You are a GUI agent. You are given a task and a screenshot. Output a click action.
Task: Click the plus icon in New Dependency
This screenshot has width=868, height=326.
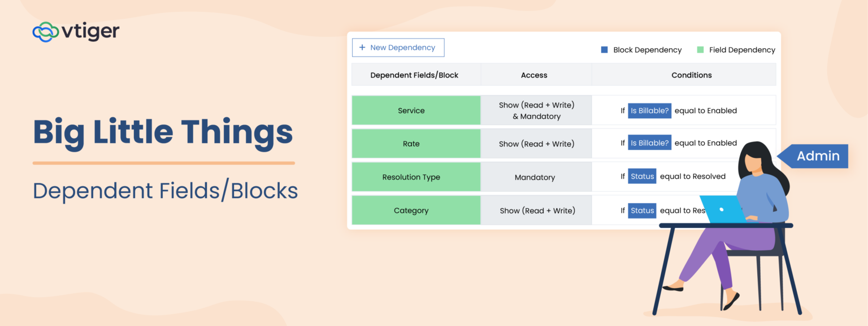pyautogui.click(x=362, y=48)
